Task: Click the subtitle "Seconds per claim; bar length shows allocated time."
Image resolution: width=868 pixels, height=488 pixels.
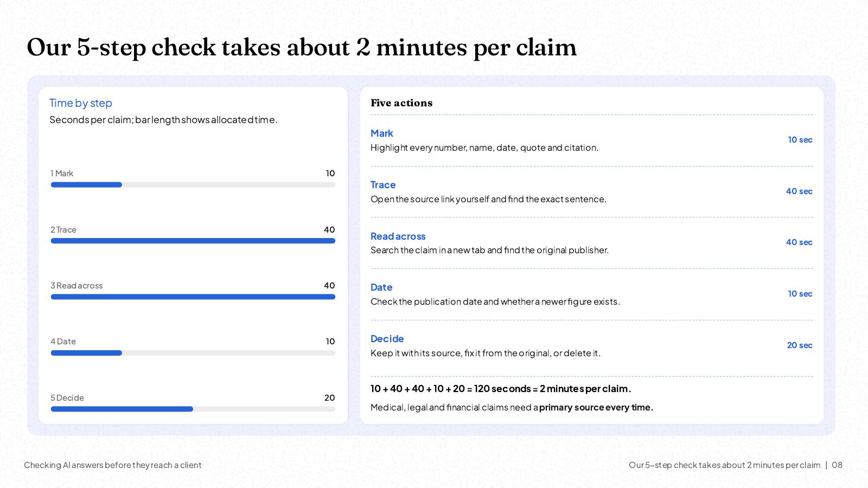Action: (163, 119)
